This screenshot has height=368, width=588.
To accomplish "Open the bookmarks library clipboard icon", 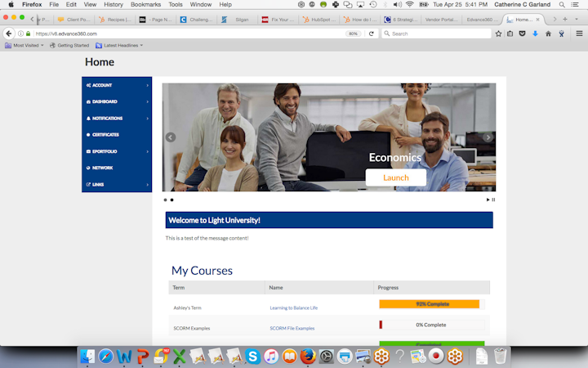I will (510, 34).
